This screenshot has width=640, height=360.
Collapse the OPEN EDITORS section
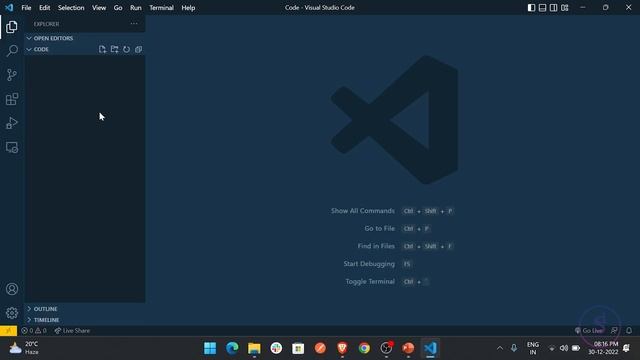pyautogui.click(x=85, y=38)
